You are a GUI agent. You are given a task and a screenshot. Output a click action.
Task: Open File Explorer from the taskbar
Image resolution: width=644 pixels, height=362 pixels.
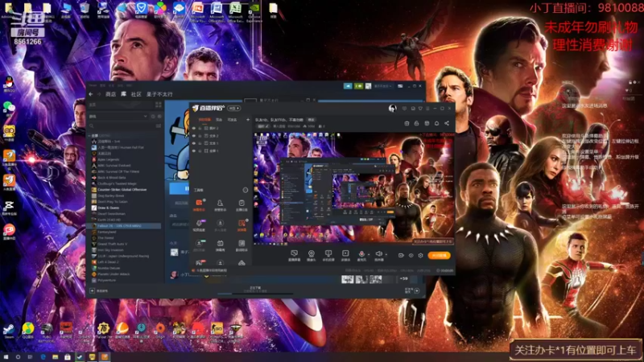coord(55,357)
